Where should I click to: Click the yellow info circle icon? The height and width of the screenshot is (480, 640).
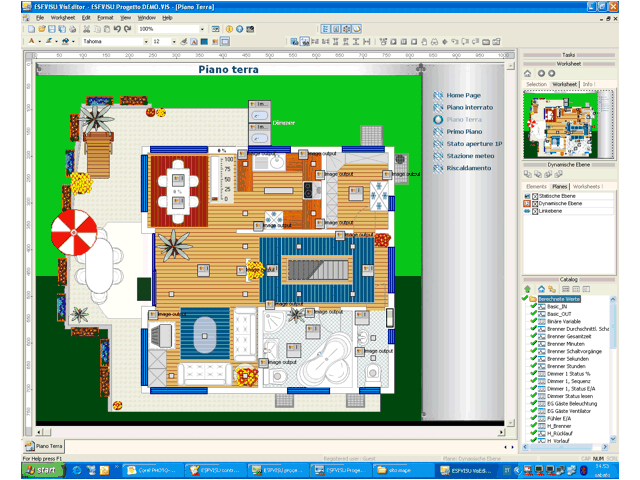pos(229,29)
